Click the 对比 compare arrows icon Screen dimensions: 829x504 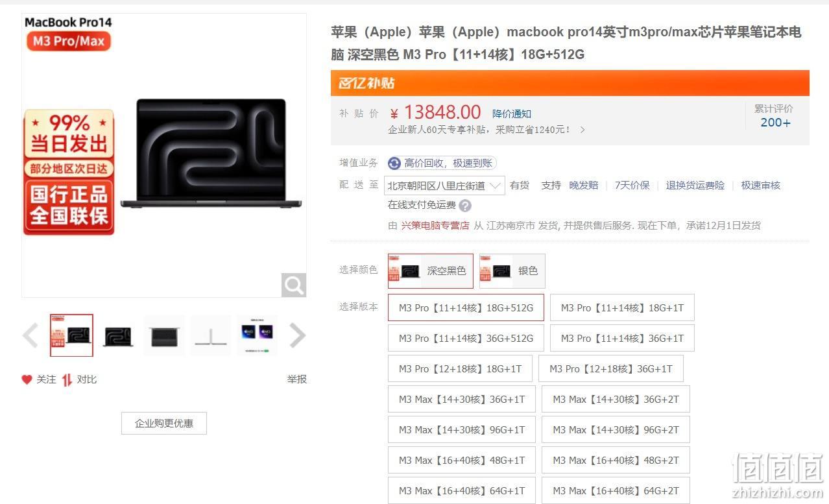(x=67, y=379)
